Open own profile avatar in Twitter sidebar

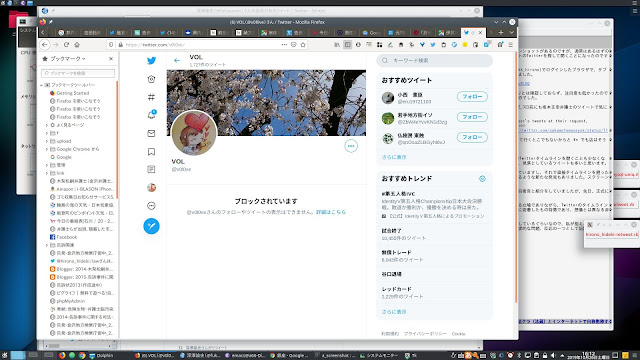[151, 188]
